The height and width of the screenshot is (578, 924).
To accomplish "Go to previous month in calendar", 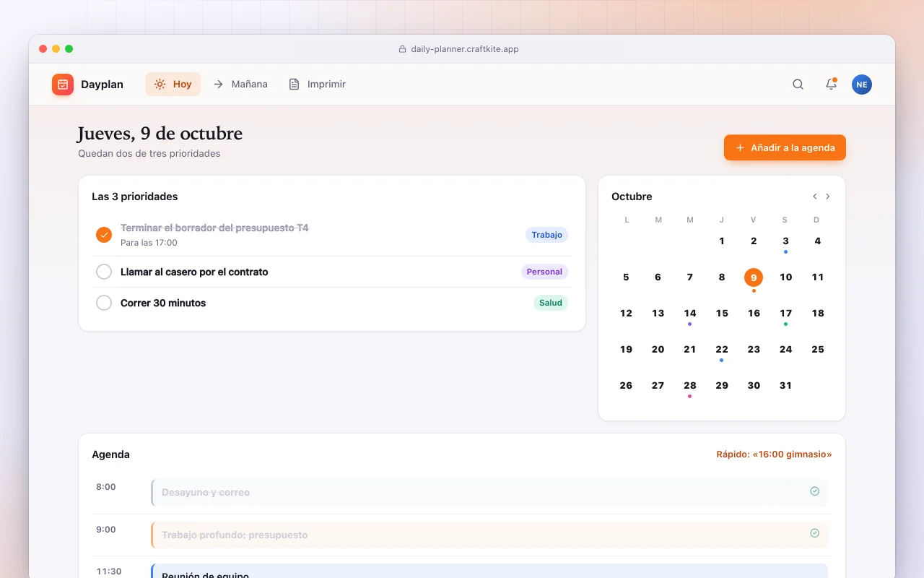I will (815, 197).
